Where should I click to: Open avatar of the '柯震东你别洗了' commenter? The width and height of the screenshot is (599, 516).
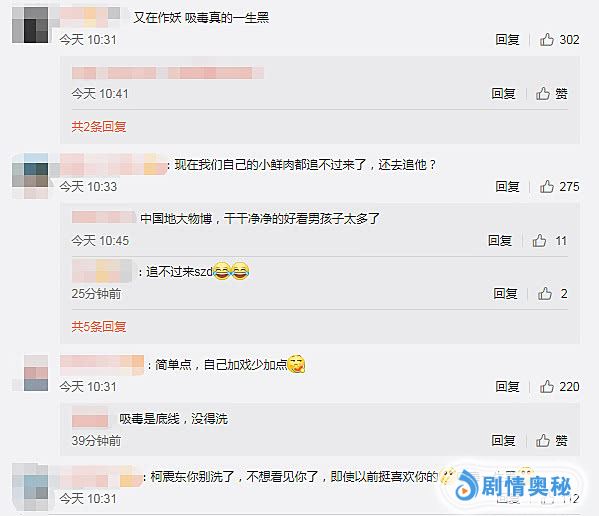(x=30, y=487)
